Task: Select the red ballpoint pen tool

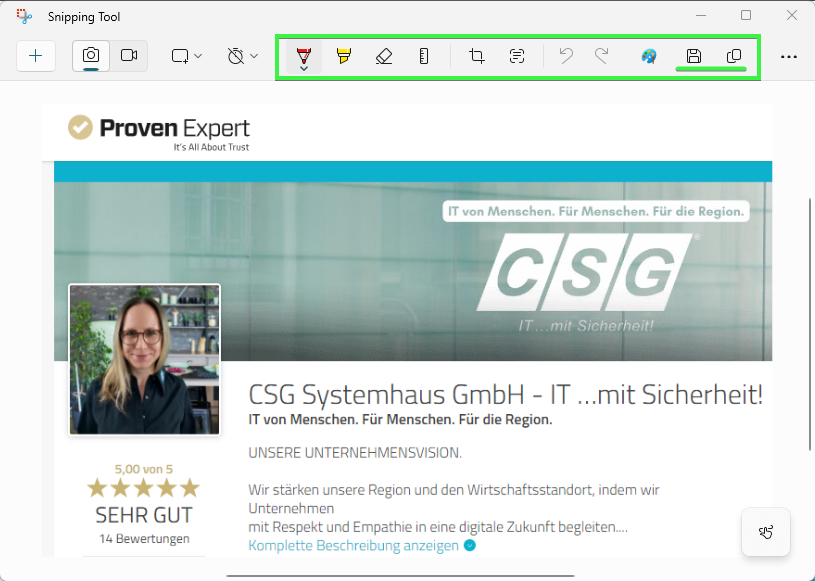Action: coord(304,54)
